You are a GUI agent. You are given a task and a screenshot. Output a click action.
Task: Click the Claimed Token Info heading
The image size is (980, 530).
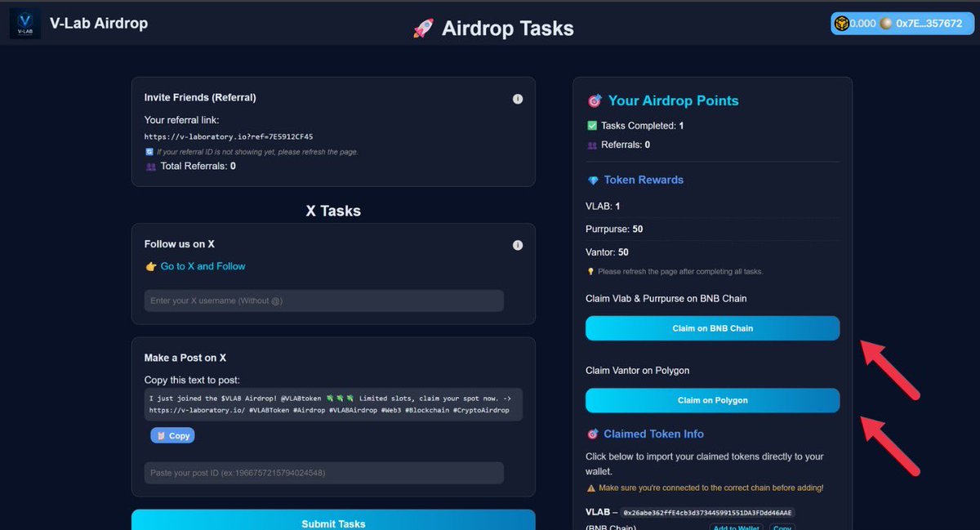click(653, 434)
